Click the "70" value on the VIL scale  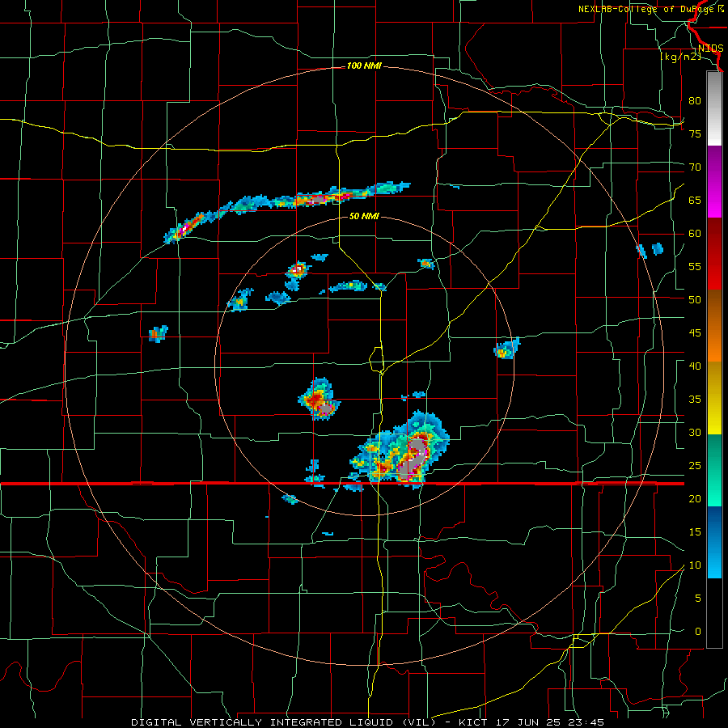(695, 167)
